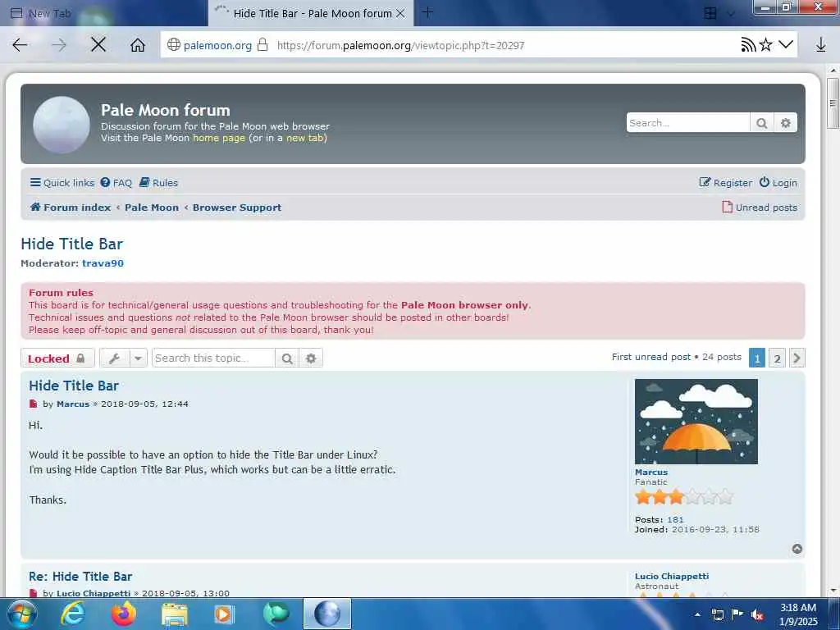Click Login link
The width and height of the screenshot is (840, 630).
pyautogui.click(x=778, y=183)
